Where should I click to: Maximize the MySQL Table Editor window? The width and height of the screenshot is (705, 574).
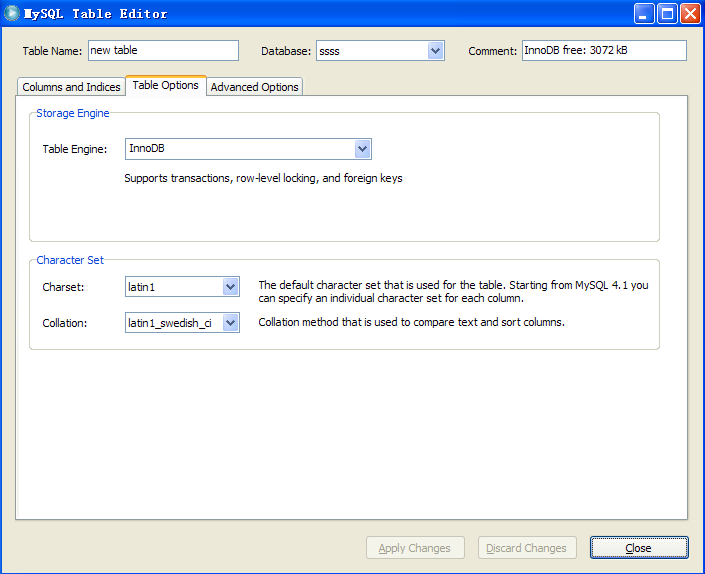[667, 13]
